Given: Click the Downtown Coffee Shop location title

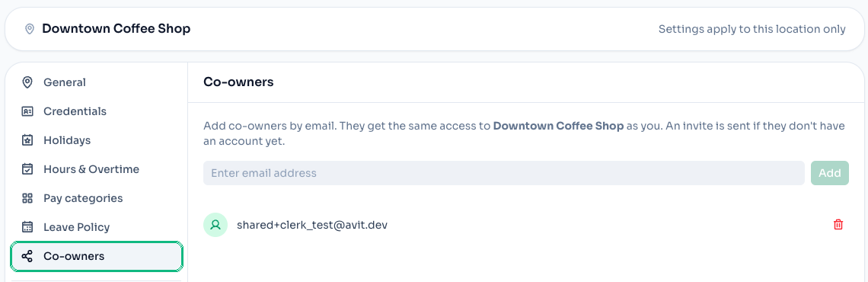Looking at the screenshot, I should point(116,29).
